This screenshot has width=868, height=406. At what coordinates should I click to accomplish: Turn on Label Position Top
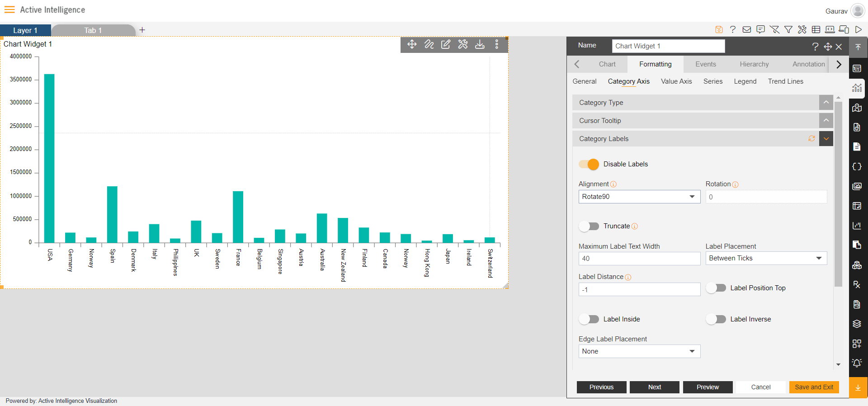click(716, 288)
